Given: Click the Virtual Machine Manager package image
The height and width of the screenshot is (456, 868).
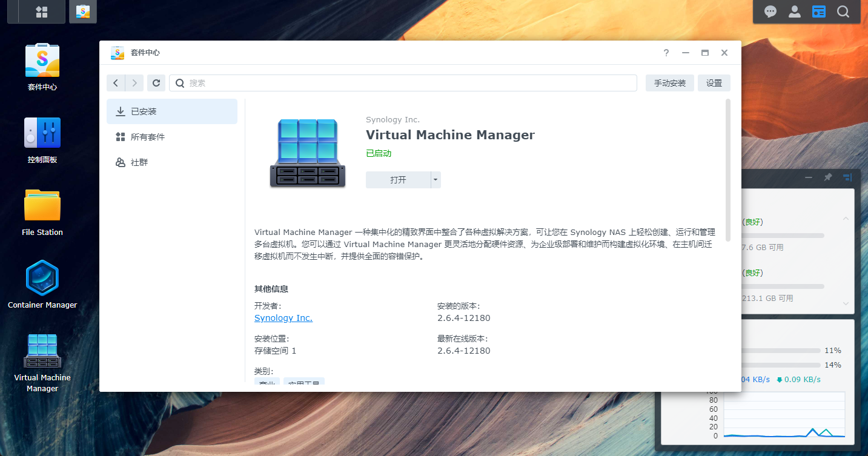Looking at the screenshot, I should pyautogui.click(x=308, y=153).
